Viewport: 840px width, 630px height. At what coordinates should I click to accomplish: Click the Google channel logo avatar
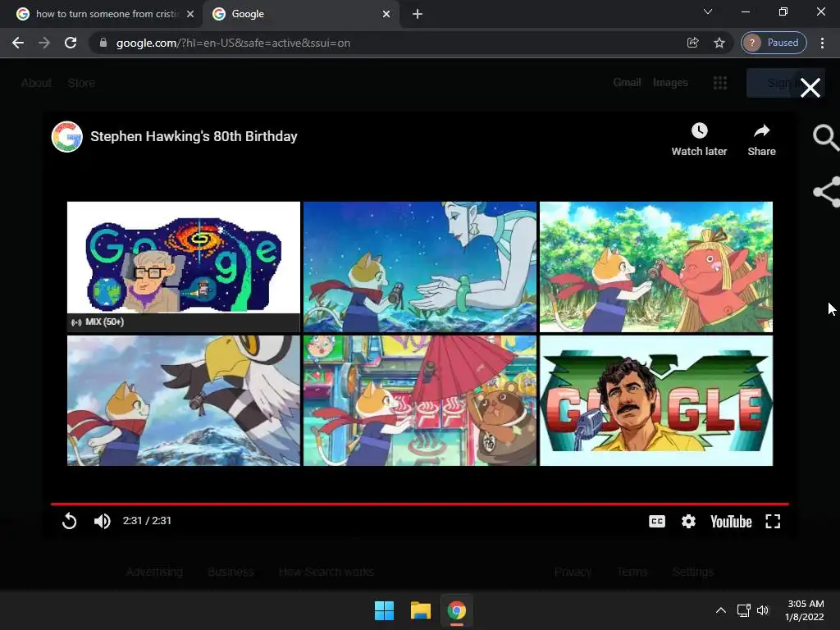[67, 137]
